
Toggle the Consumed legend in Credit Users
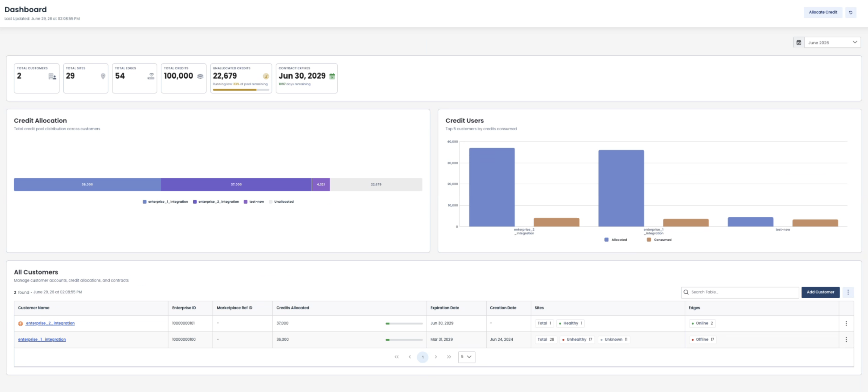(659, 240)
